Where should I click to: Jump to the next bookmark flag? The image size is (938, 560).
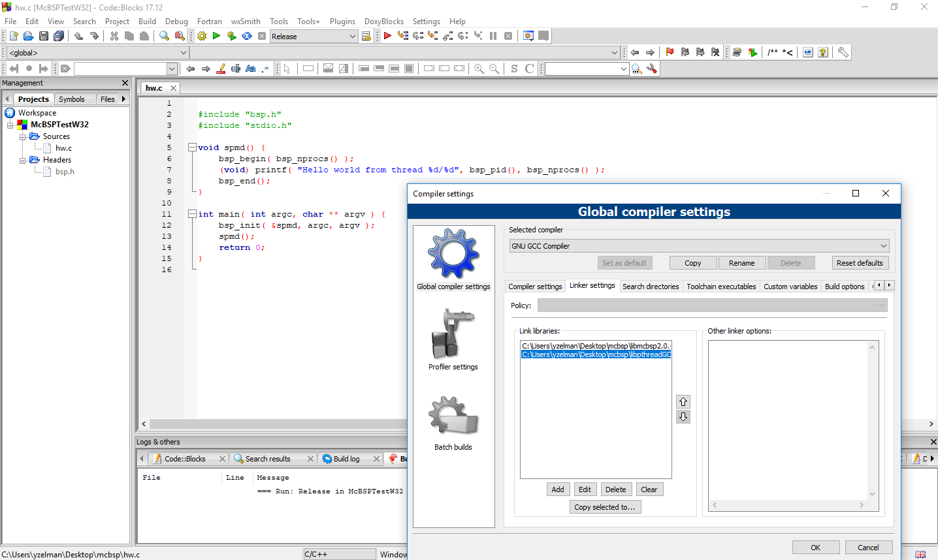[700, 52]
